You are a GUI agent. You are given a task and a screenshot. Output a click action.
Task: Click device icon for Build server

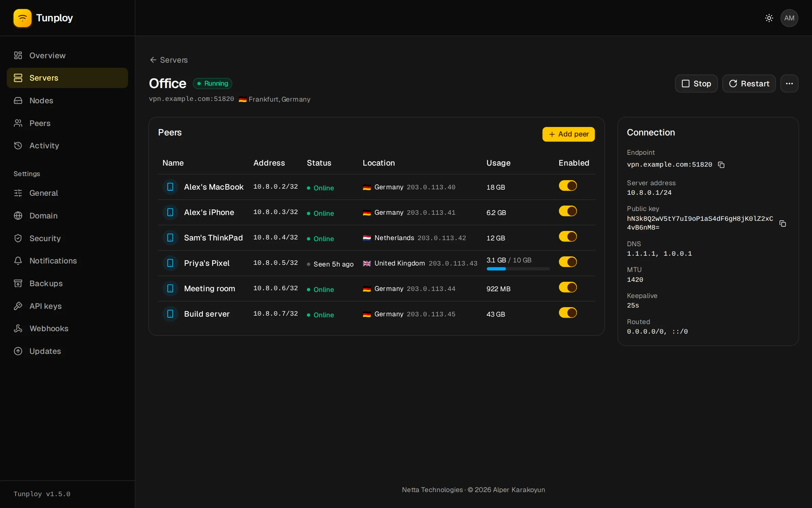pyautogui.click(x=170, y=314)
